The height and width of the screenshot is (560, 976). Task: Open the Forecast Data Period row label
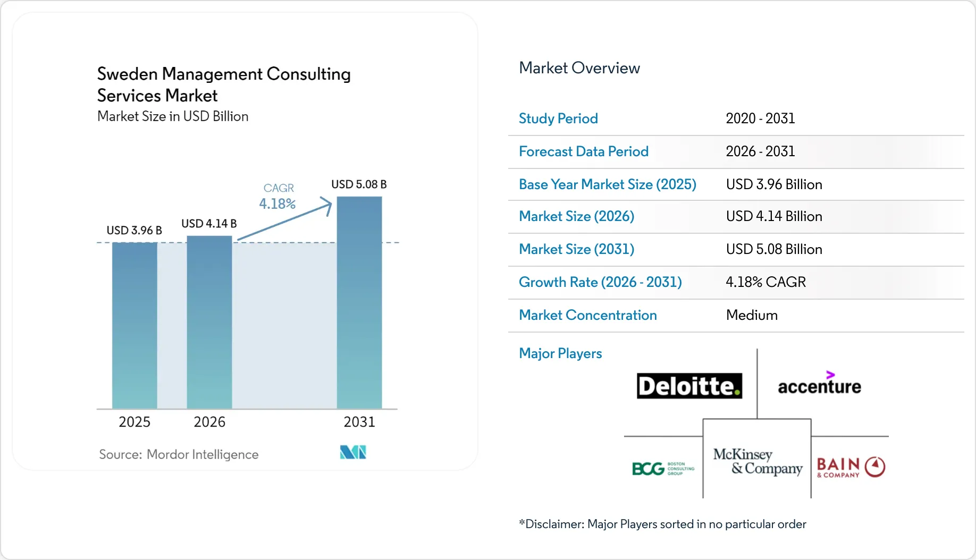584,151
